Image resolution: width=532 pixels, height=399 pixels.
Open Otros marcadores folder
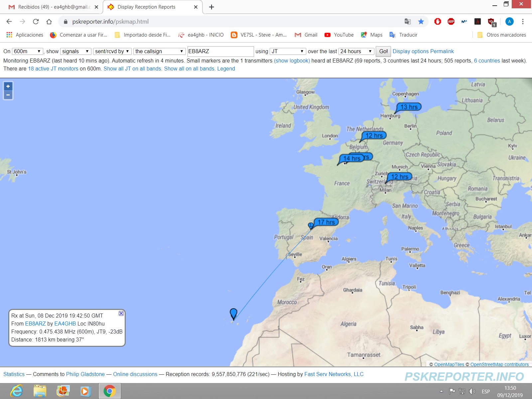pyautogui.click(x=502, y=35)
